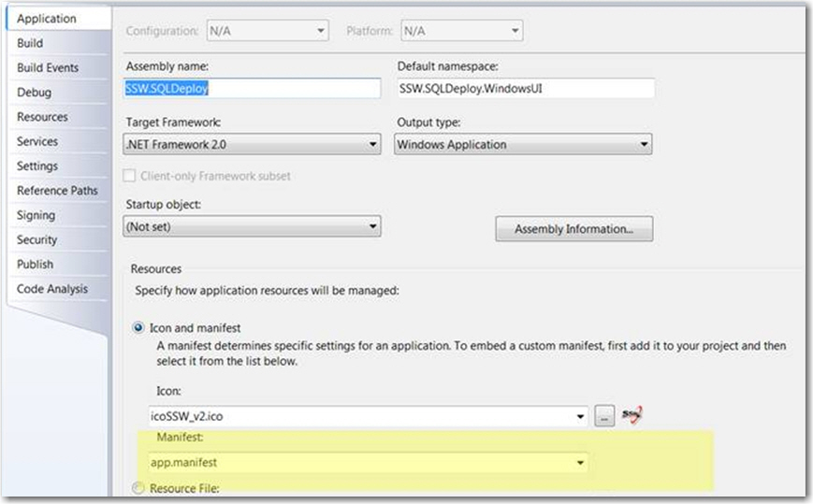Click the Default namespace text field

(525, 88)
